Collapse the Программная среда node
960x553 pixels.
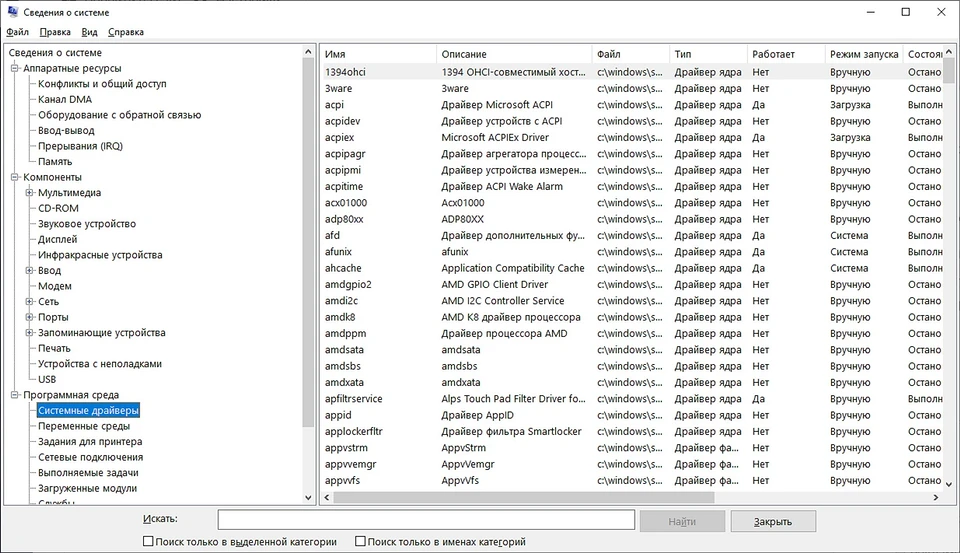[15, 395]
